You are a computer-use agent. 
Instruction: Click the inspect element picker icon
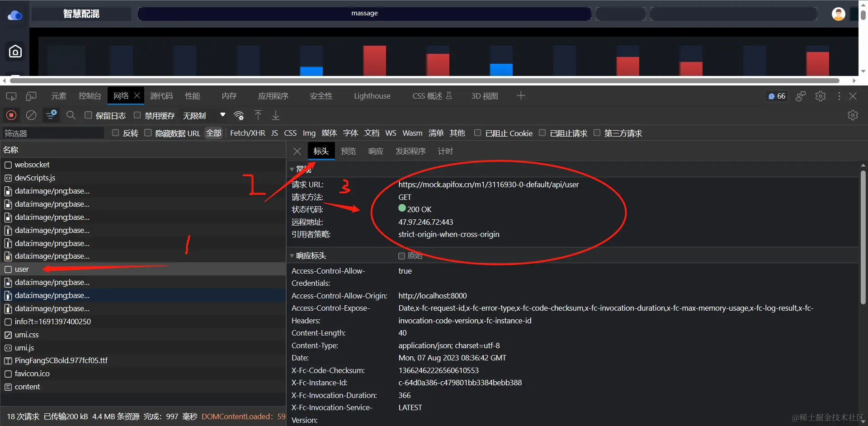point(11,96)
